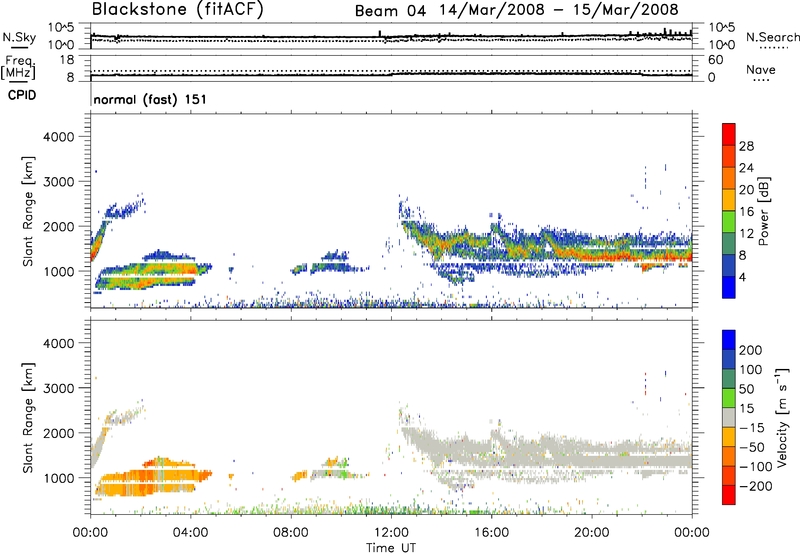This screenshot has width=800, height=554.
Task: Click the "normal (fast) 151" CPID text
Action: click(150, 99)
